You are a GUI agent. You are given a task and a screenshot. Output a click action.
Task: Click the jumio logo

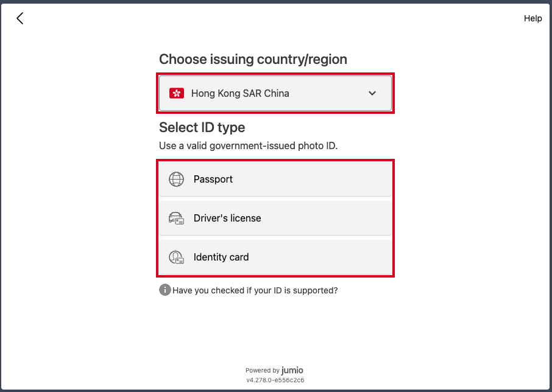[292, 370]
